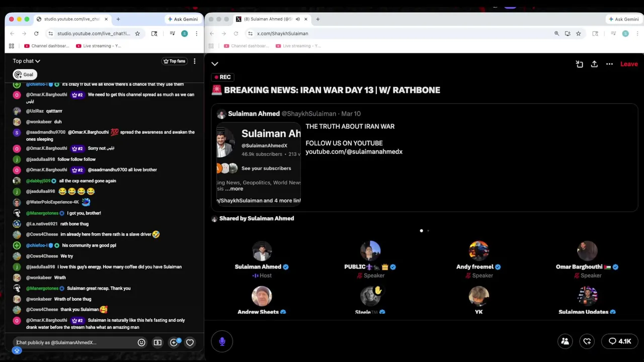Image resolution: width=644 pixels, height=362 pixels.
Task: Open Chrome apps grid in YouTube window
Action: click(x=11, y=46)
